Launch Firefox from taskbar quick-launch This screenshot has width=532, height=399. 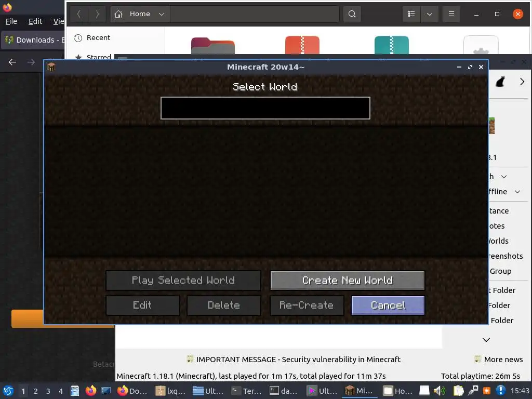pyautogui.click(x=90, y=391)
